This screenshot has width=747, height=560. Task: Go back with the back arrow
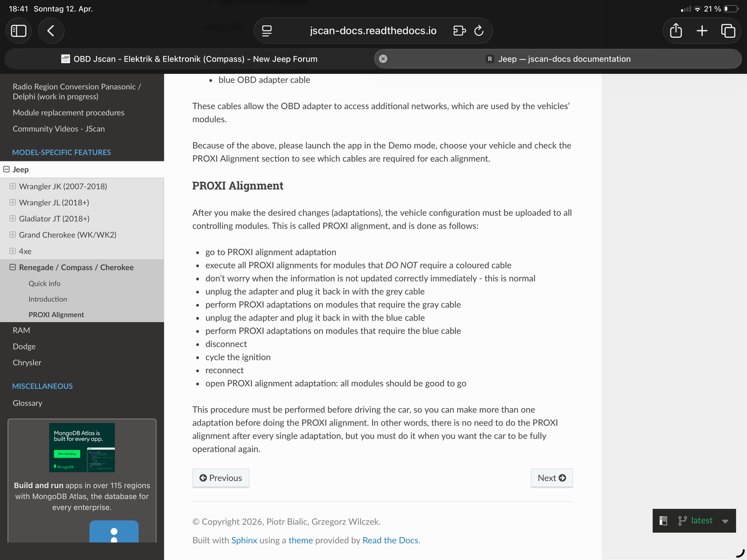51,31
